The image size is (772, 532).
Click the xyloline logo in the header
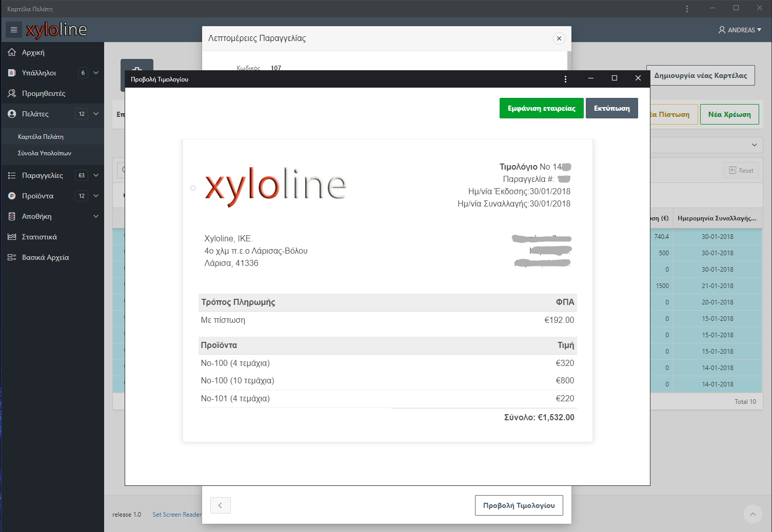coord(56,30)
